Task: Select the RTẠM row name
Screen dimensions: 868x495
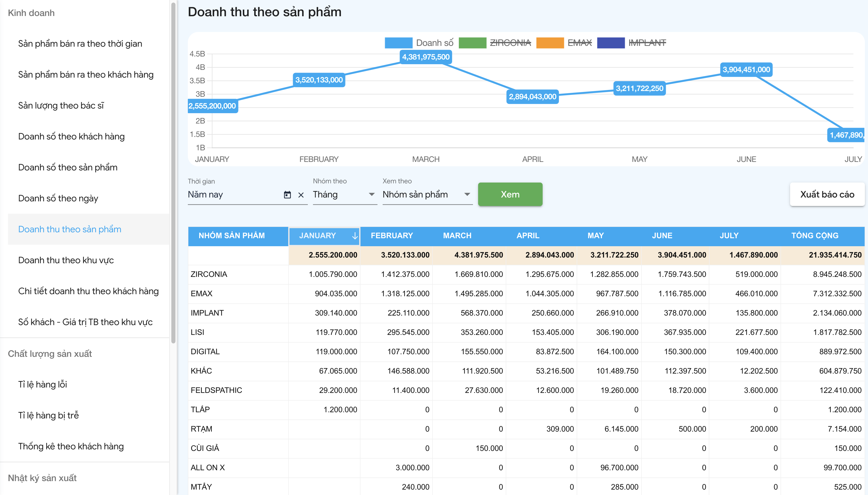Action: pyautogui.click(x=202, y=429)
